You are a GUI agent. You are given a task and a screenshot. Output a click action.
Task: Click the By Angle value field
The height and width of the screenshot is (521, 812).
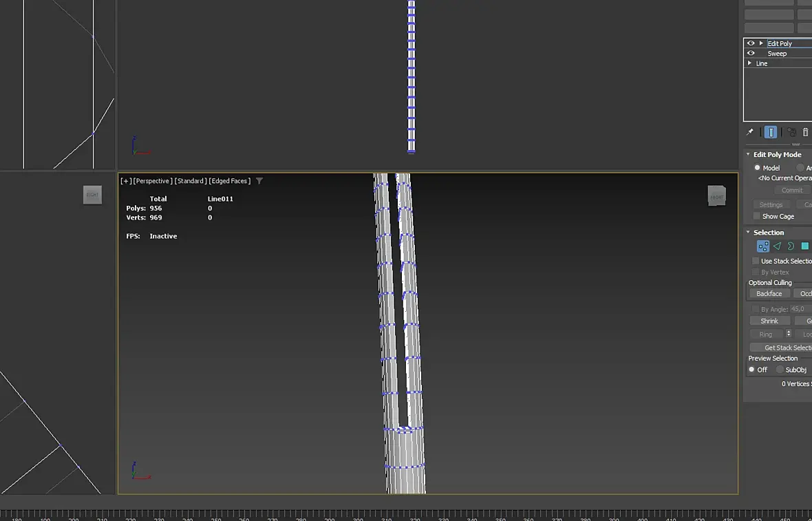coord(800,309)
